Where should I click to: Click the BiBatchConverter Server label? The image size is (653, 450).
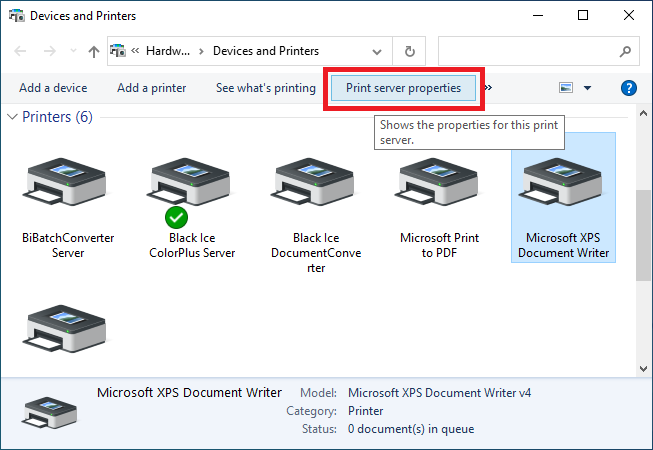click(x=68, y=245)
